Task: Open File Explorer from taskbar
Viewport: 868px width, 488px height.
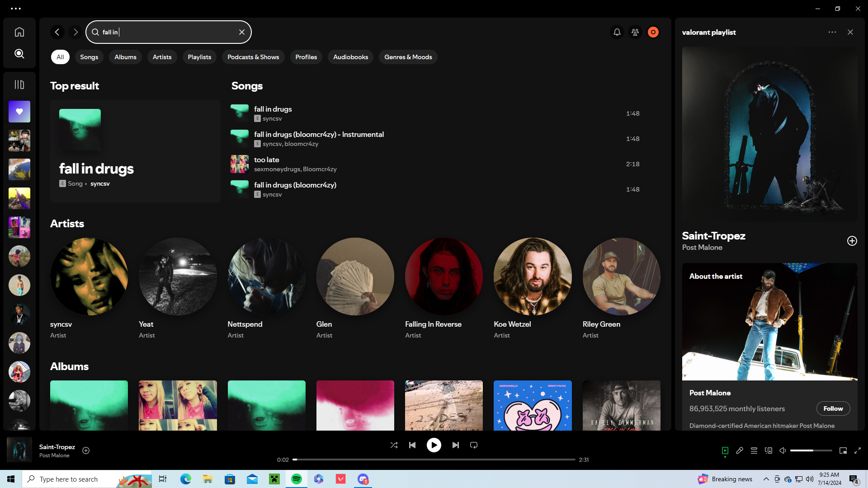Action: tap(208, 479)
